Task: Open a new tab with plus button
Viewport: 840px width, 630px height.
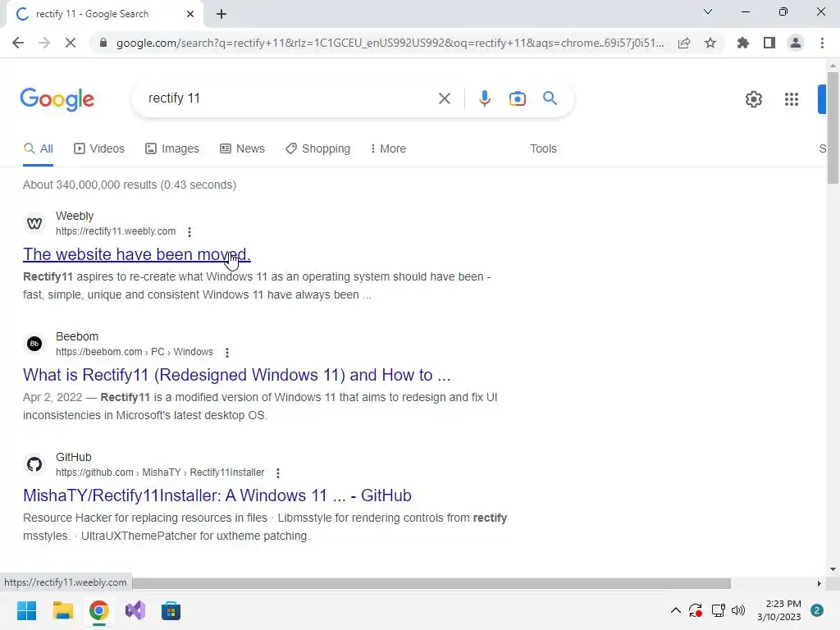Action: [221, 15]
